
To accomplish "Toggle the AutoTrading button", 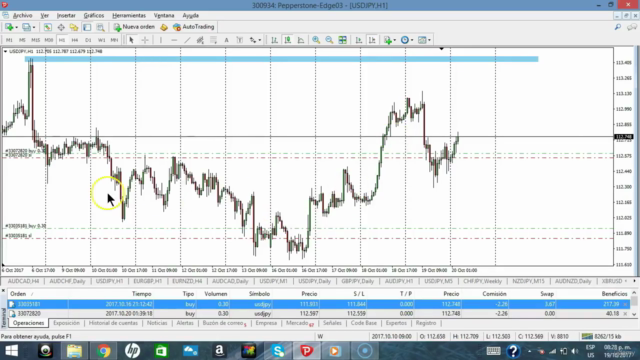I will 193,27.
